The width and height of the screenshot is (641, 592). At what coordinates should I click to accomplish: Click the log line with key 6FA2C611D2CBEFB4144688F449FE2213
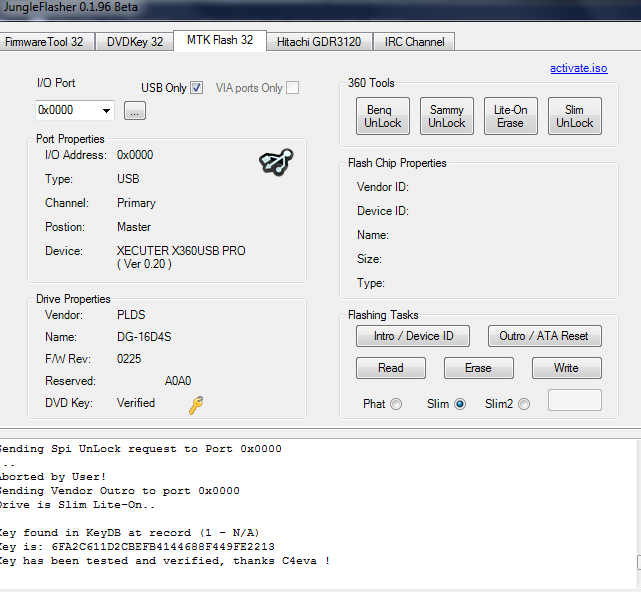click(x=137, y=547)
